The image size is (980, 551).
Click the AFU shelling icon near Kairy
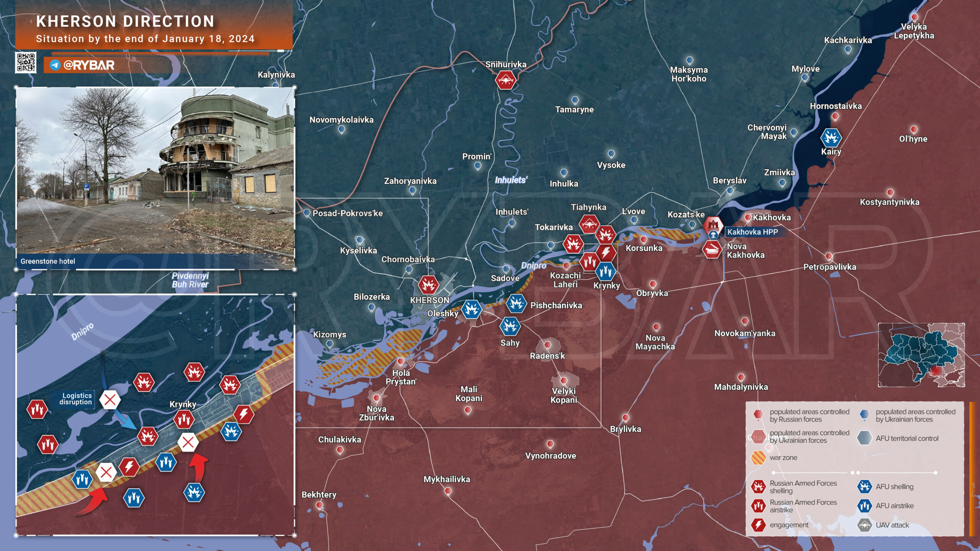pos(831,137)
